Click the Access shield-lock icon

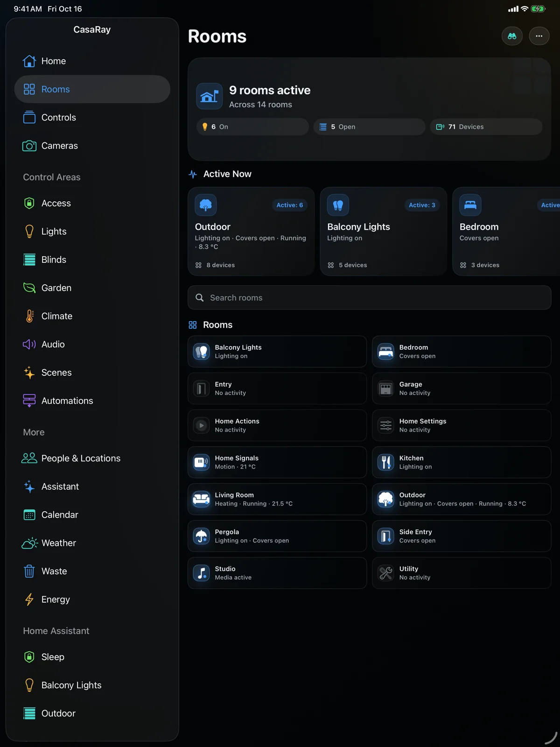[x=29, y=203]
